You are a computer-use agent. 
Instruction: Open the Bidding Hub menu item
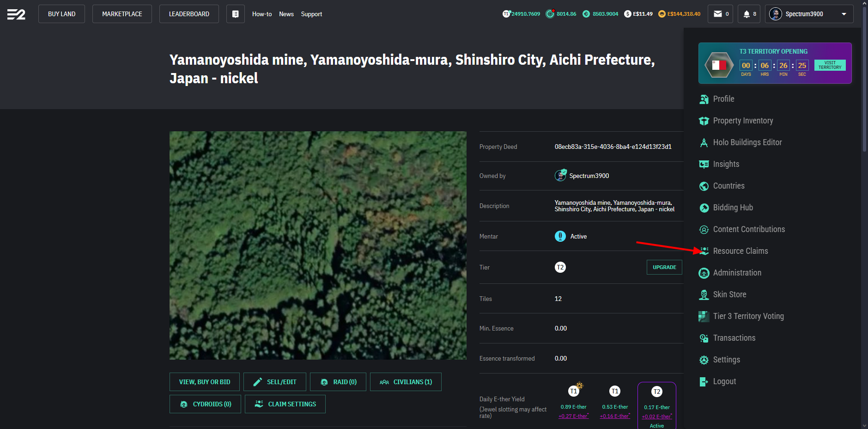point(733,208)
